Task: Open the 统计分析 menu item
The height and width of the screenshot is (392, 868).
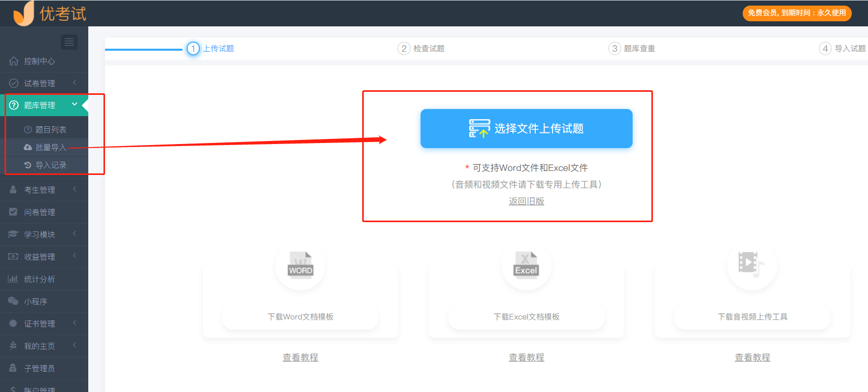Action: (44, 279)
